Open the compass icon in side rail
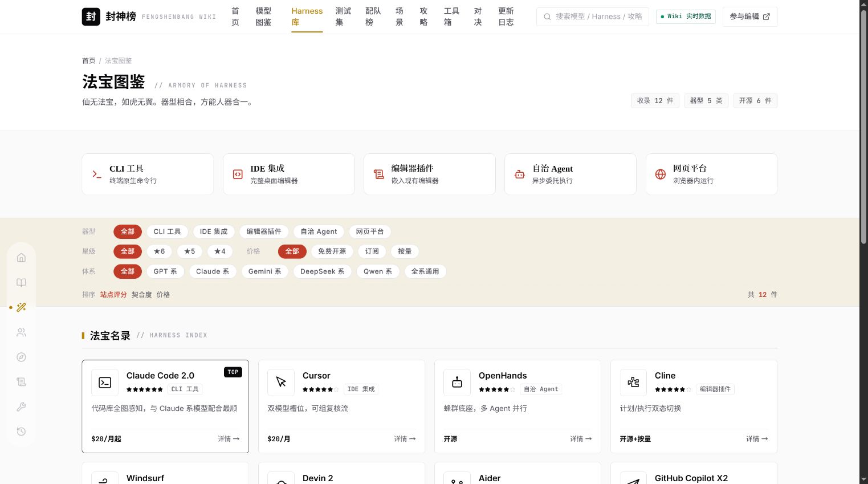This screenshot has width=868, height=484. [21, 357]
